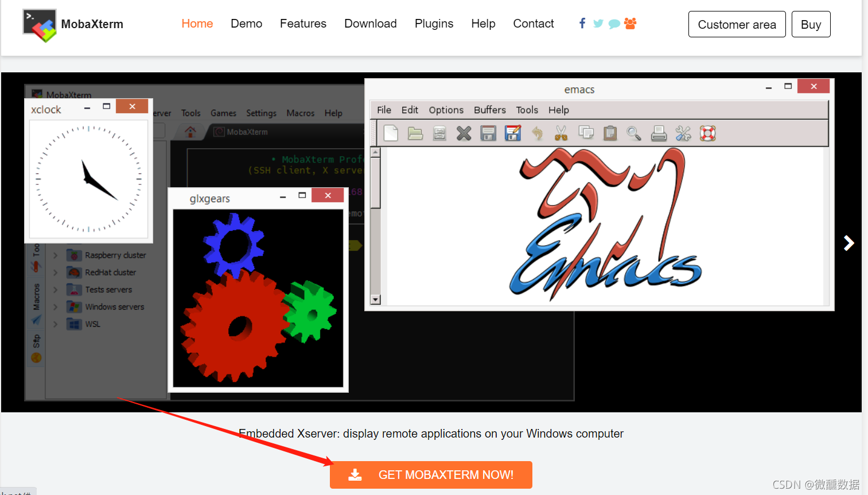This screenshot has width=868, height=495.
Task: Click the emacs Cut scissors icon
Action: pos(561,133)
